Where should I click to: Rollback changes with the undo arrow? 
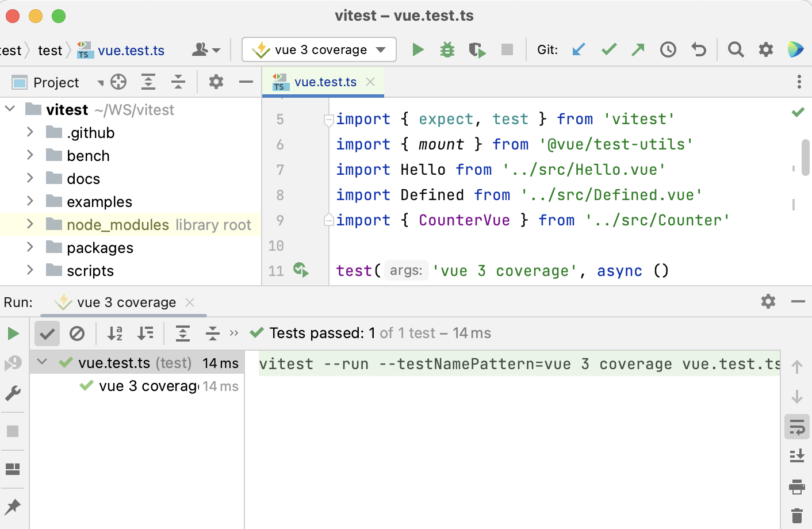698,50
